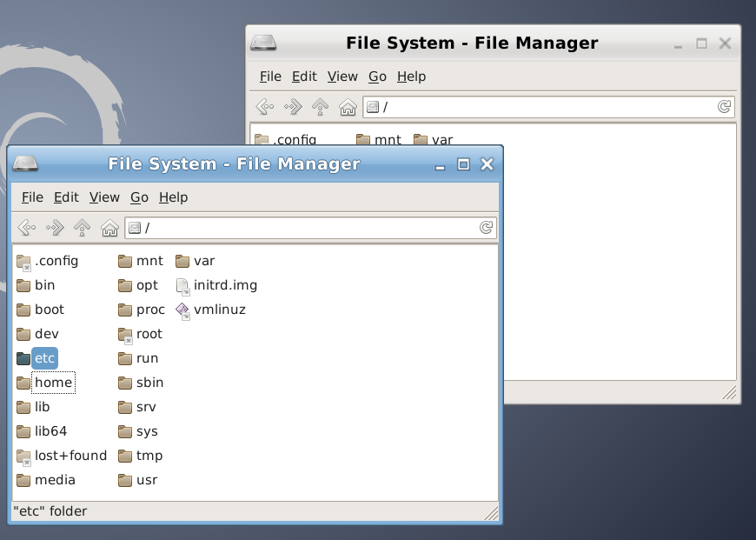
Task: Select the run folder
Action: [138, 358]
